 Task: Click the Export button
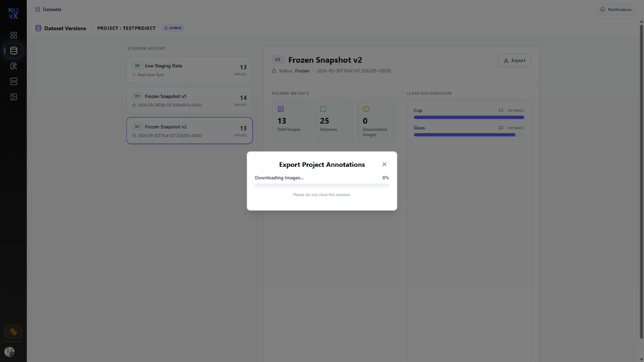515,60
